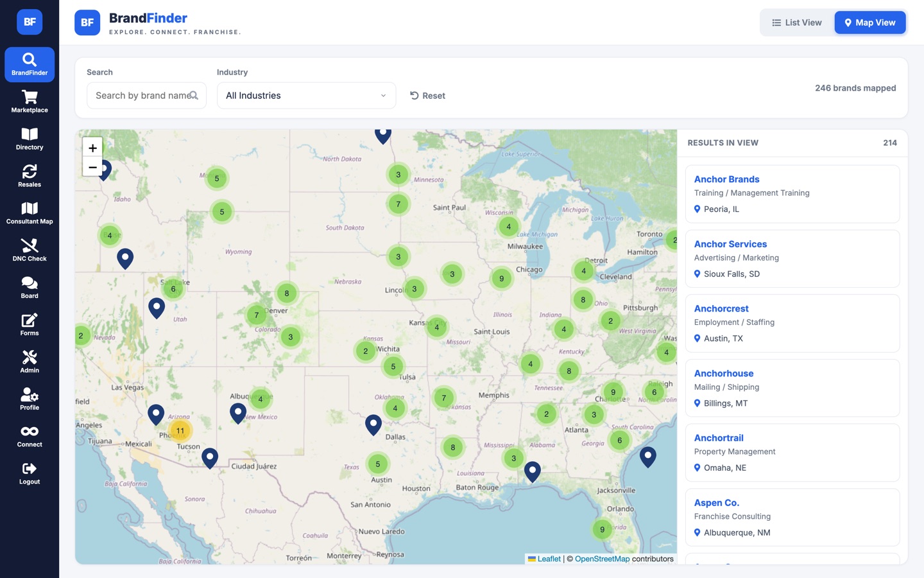Open the Anchor Brands result
The image size is (924, 578).
792,194
